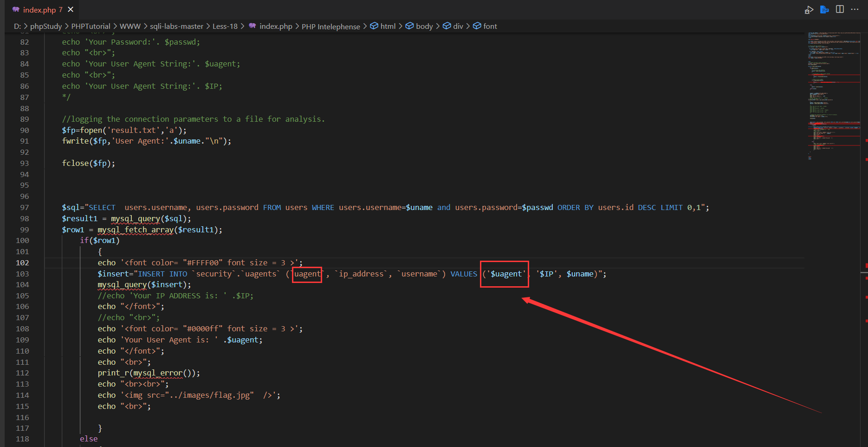Click fopen call with 'result.txt'

coord(124,131)
